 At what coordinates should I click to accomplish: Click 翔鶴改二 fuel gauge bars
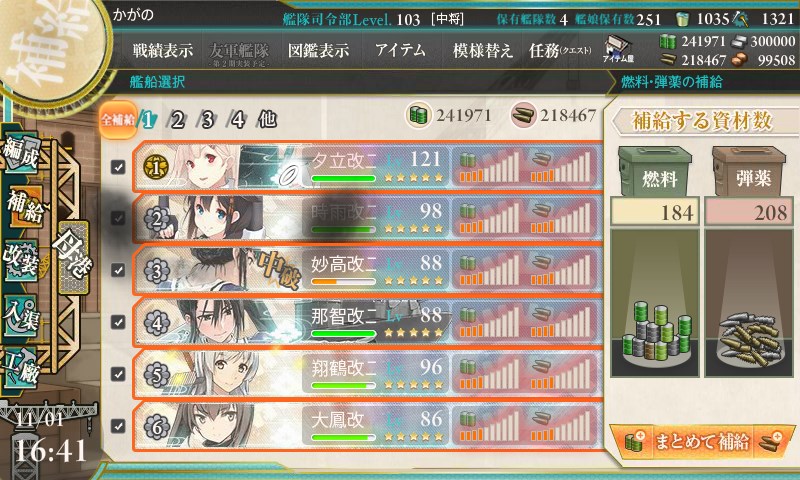[x=489, y=374]
